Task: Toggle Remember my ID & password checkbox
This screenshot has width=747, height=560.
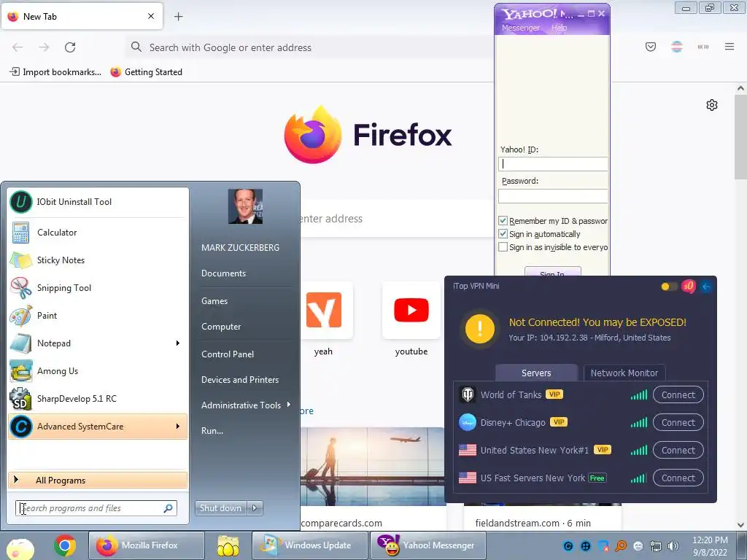Action: click(503, 220)
